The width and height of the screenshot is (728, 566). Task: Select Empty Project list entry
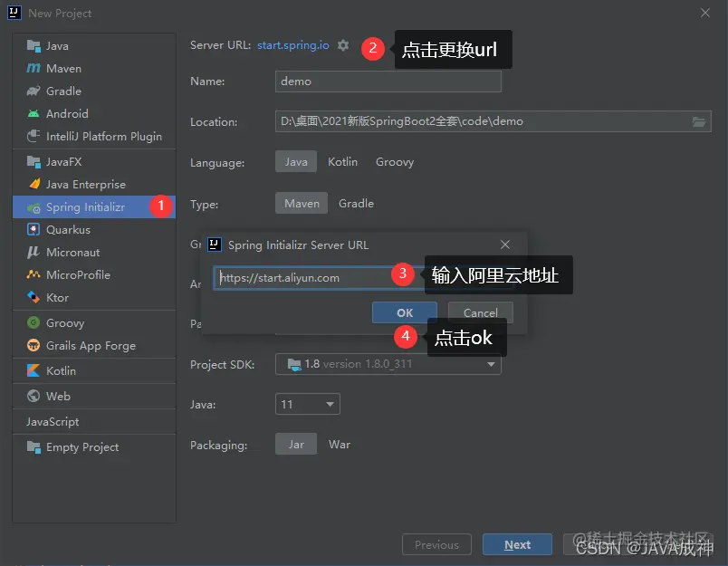click(x=94, y=446)
